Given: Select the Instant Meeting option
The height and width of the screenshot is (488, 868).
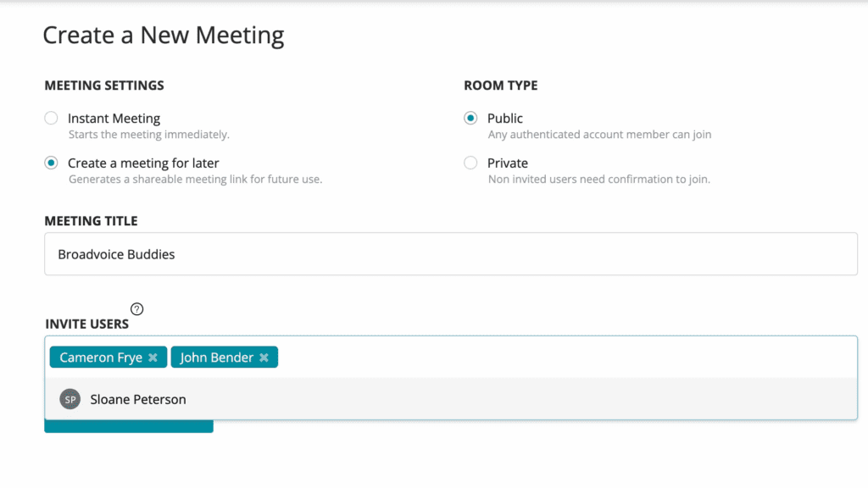Looking at the screenshot, I should (51, 118).
